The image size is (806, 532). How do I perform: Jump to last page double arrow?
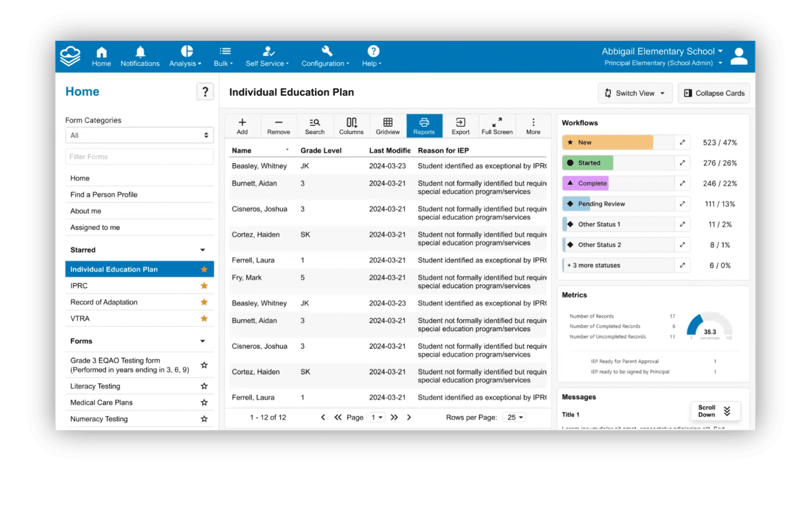(394, 417)
